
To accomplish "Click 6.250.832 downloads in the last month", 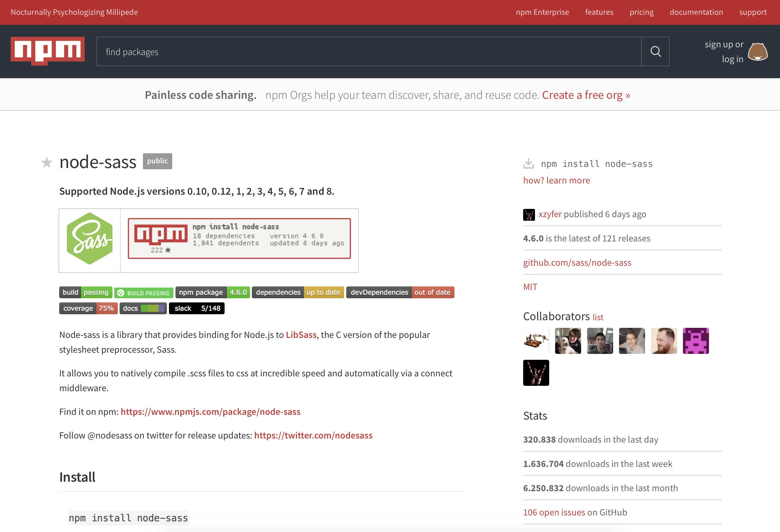I will [x=600, y=488].
